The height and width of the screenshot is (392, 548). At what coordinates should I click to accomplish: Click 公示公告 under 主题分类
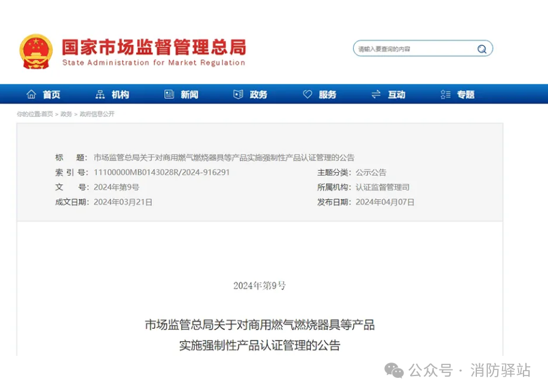click(371, 173)
